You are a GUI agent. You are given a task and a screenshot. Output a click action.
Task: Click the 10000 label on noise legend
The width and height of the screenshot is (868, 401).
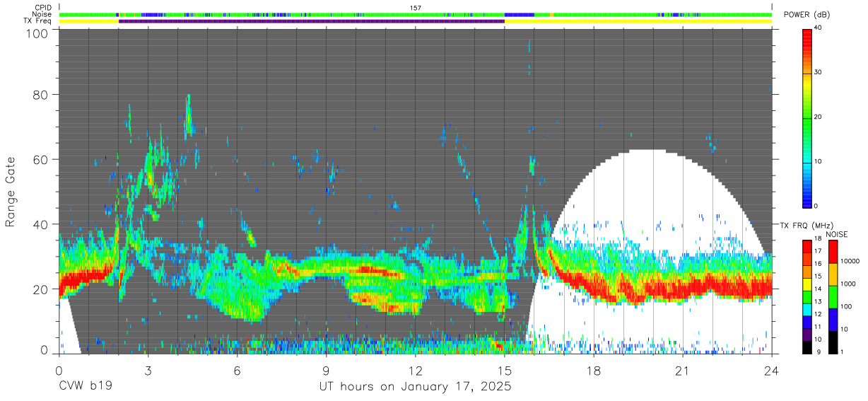(852, 262)
